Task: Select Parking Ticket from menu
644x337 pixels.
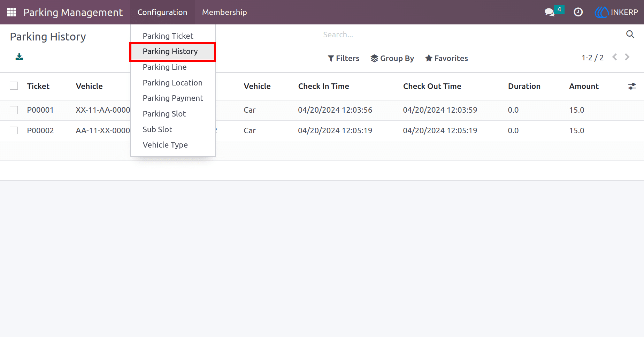Action: click(173, 36)
